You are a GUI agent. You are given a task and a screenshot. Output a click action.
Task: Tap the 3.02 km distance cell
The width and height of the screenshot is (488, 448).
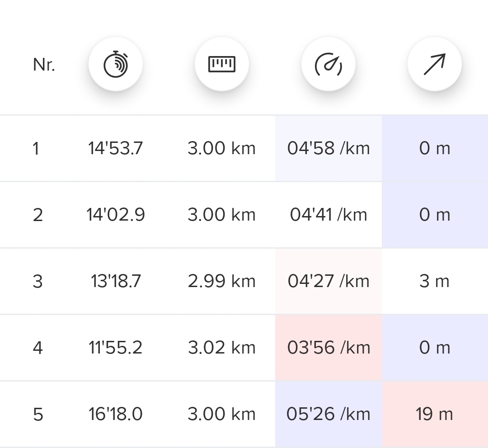[222, 348]
